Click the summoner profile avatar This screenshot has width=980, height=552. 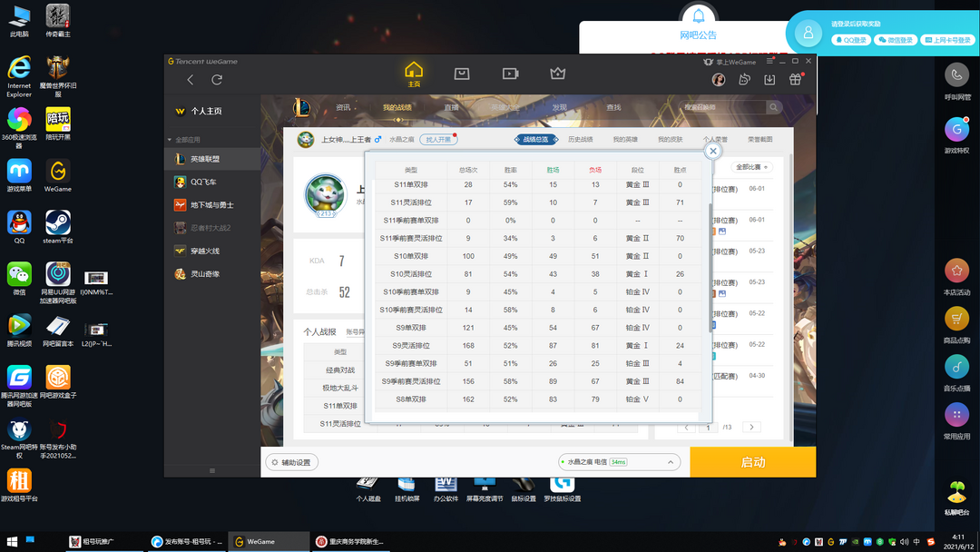(x=326, y=195)
